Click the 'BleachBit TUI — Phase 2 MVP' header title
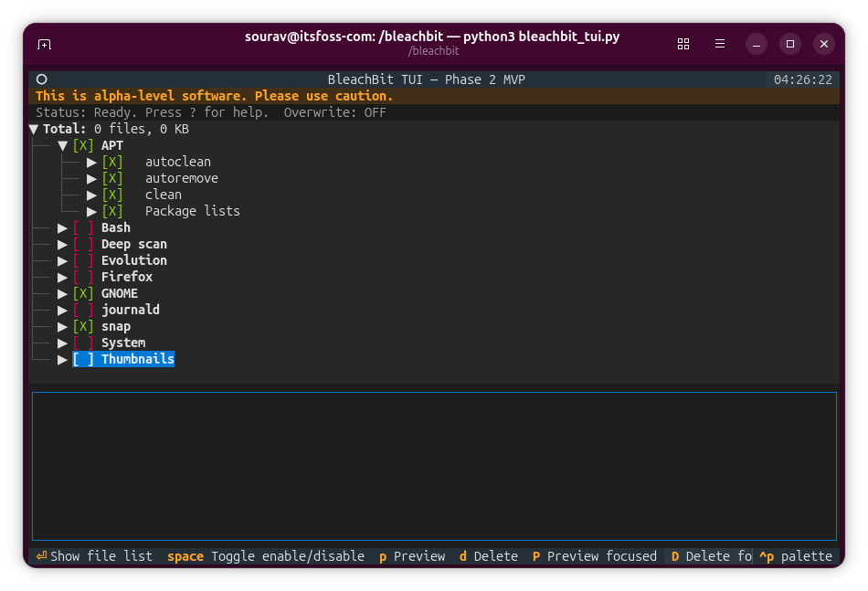 pos(427,79)
